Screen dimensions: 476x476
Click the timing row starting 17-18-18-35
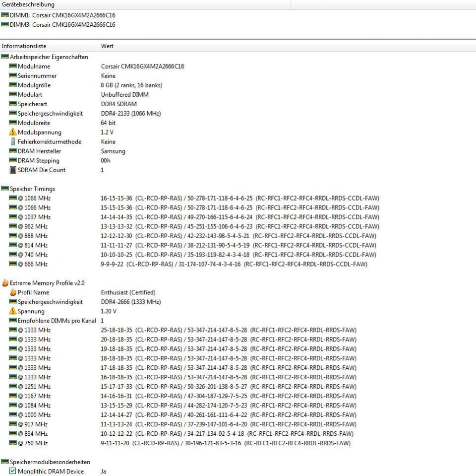click(x=229, y=368)
